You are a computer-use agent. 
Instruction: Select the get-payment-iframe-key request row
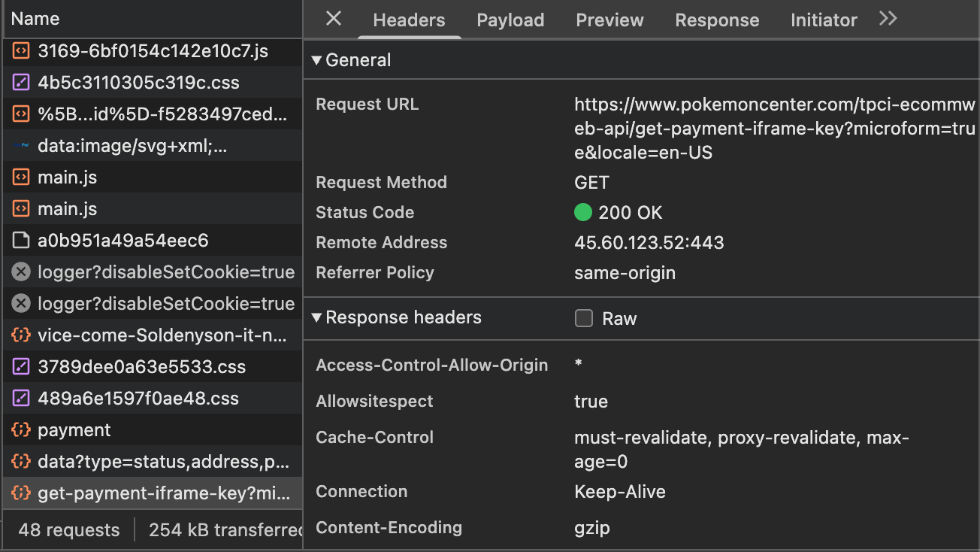[153, 493]
